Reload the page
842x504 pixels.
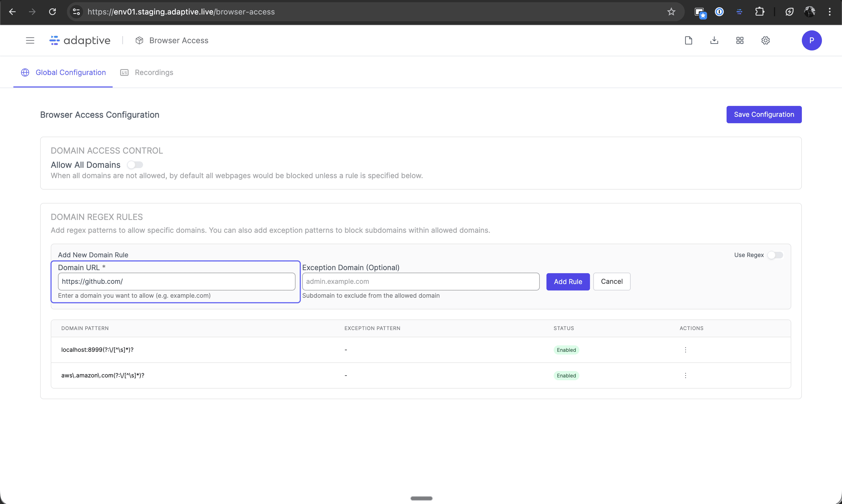52,12
